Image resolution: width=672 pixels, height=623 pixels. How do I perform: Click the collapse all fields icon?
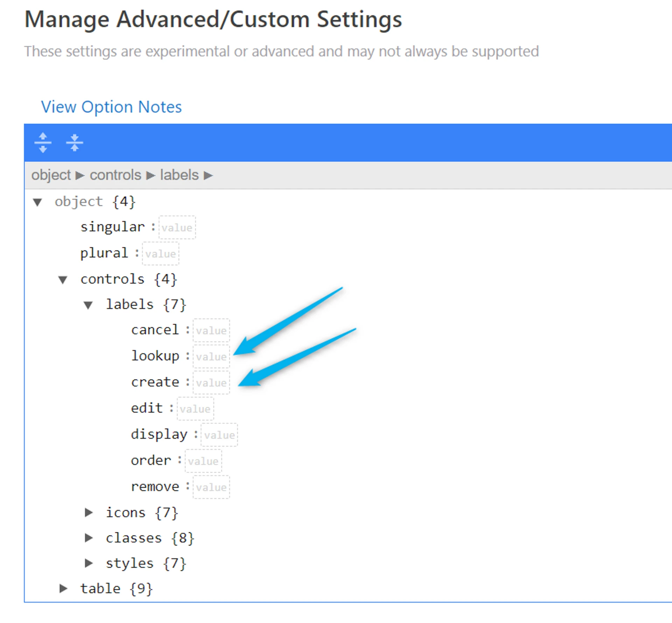click(74, 142)
